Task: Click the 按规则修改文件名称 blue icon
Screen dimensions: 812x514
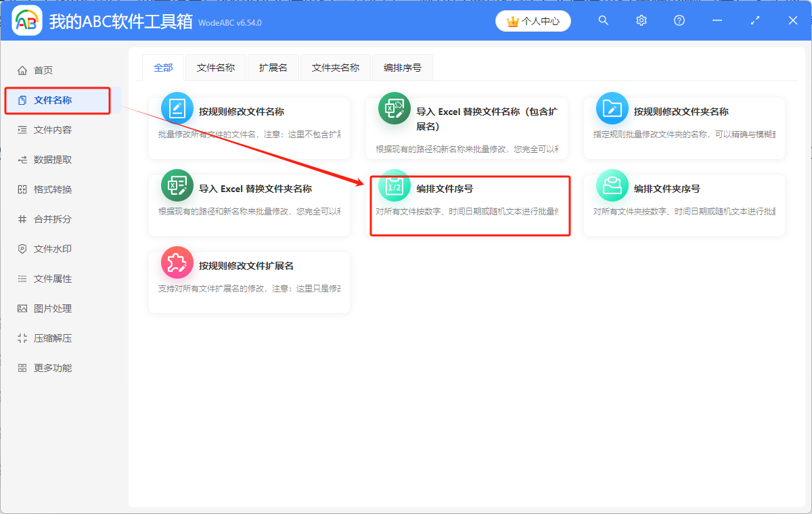Action: [177, 108]
